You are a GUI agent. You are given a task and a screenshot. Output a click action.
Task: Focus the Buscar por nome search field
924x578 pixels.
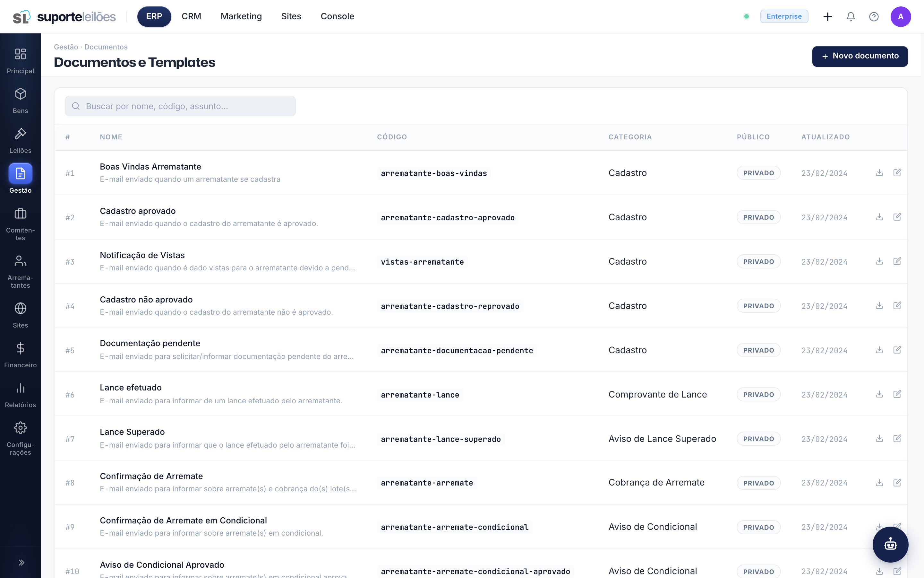tap(180, 106)
